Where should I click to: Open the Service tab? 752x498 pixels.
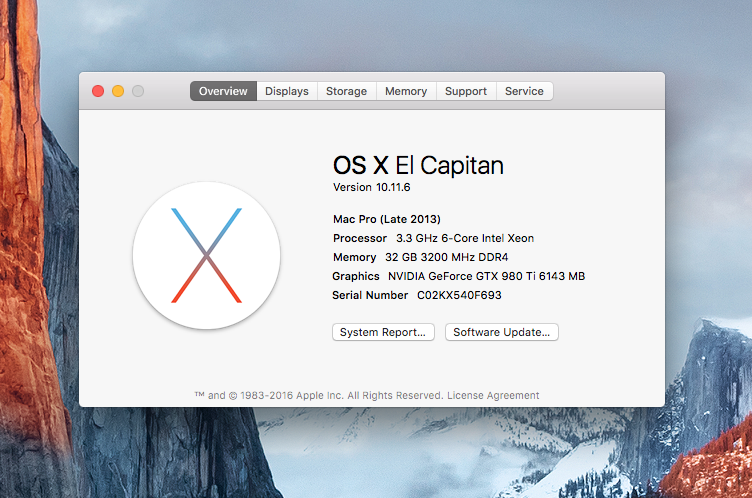524,91
